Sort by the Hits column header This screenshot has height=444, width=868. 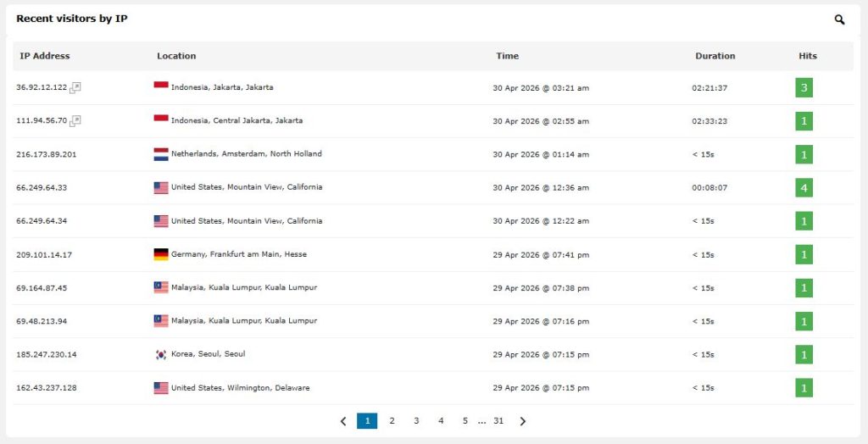point(807,56)
